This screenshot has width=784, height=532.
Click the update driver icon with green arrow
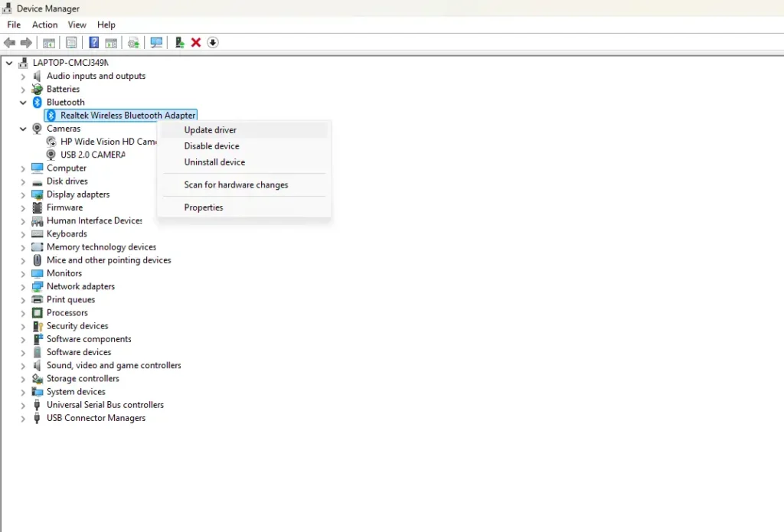coord(179,43)
